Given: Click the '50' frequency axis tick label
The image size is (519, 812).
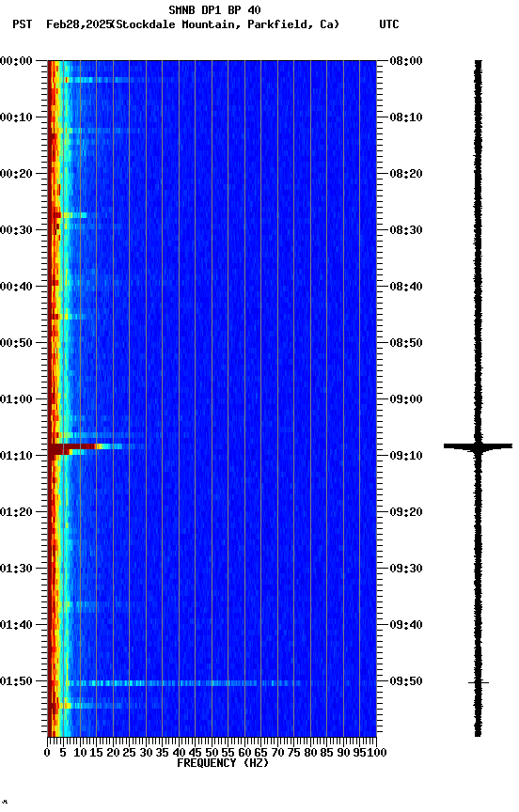Looking at the screenshot, I should 212,754.
